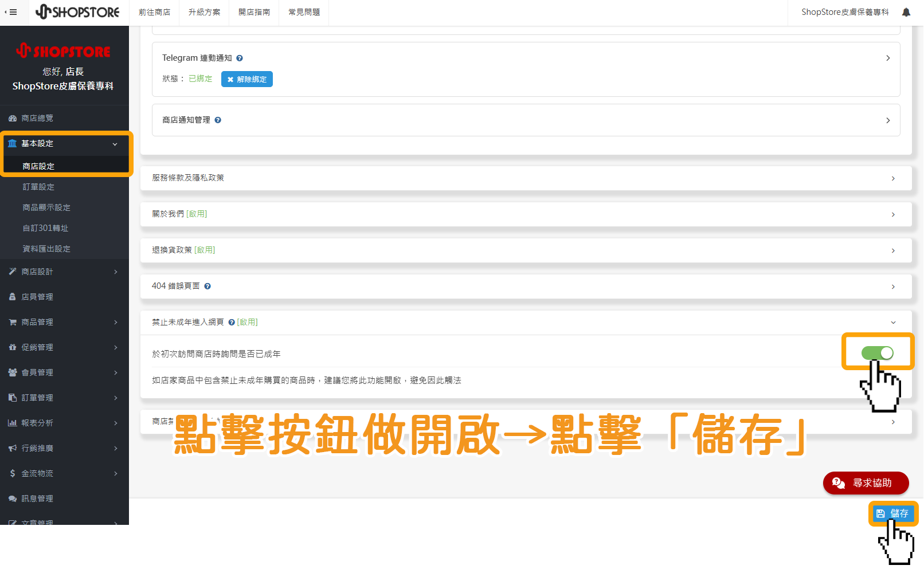Collapse the 基本設定 sidebar submenu

pos(114,144)
